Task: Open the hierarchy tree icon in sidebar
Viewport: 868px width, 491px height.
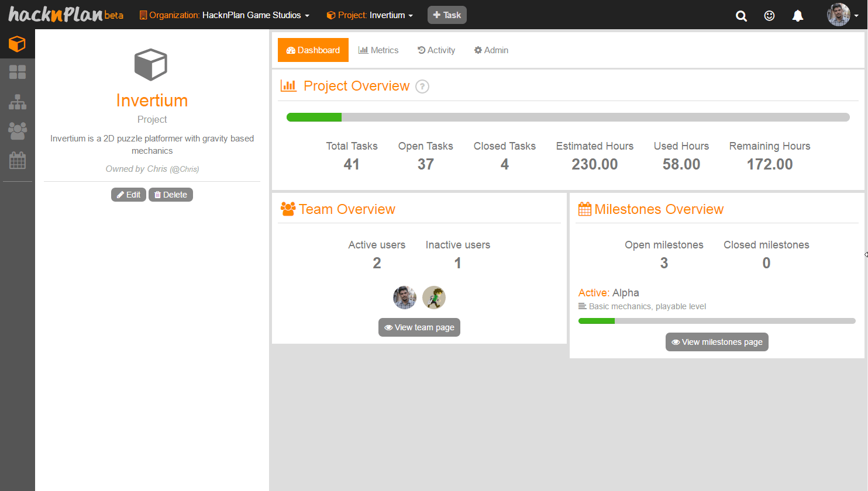Action: (x=18, y=102)
